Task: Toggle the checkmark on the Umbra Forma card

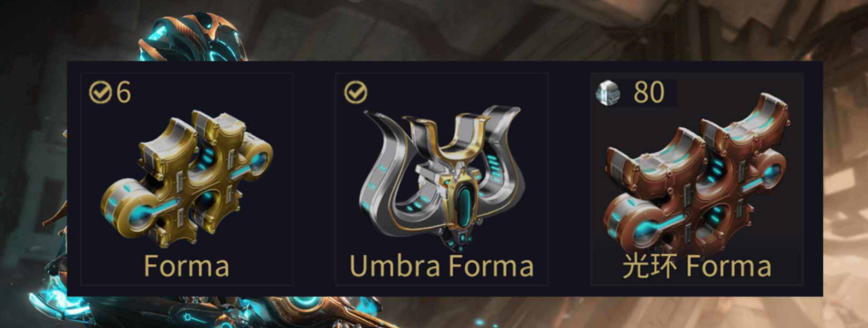Action: pyautogui.click(x=355, y=93)
